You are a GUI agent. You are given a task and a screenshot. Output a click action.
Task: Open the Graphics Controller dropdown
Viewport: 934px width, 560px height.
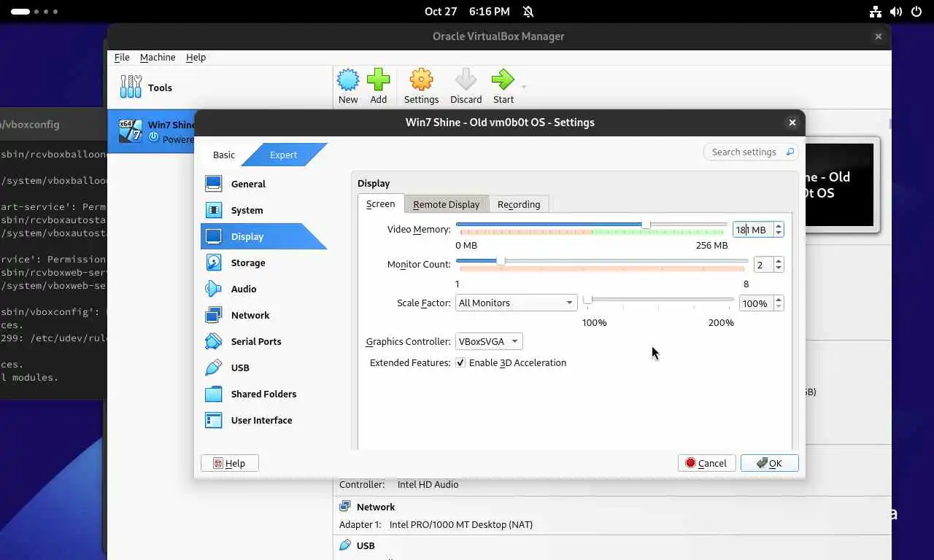(489, 341)
